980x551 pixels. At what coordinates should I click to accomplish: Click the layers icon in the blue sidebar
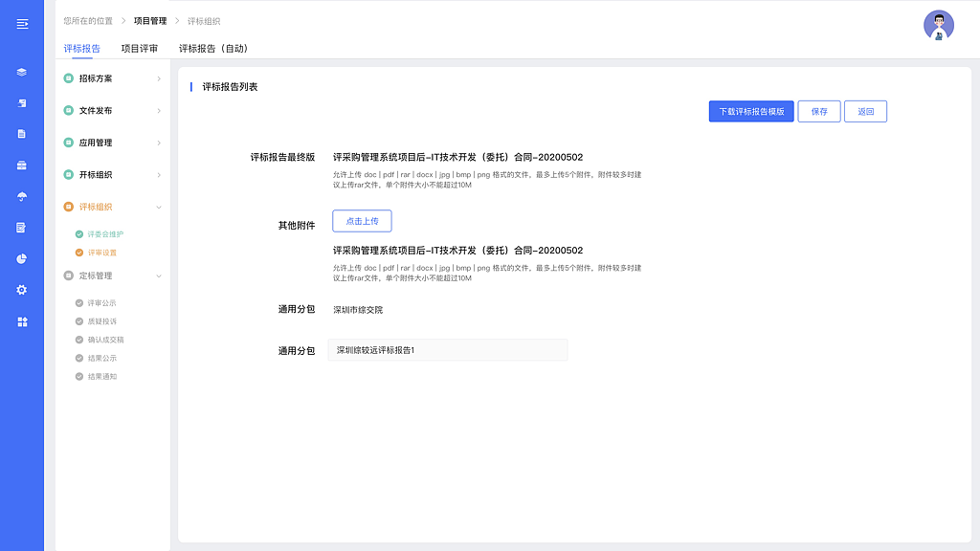pos(21,72)
